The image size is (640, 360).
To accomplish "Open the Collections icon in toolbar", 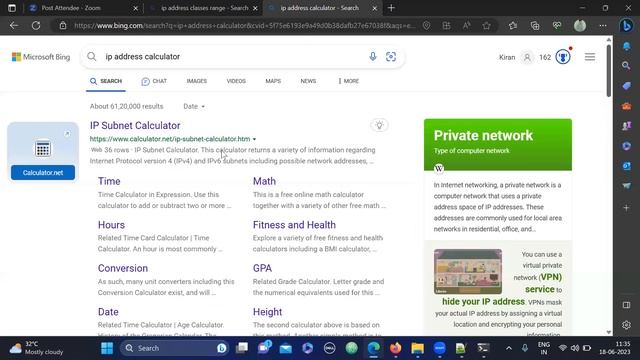I will (535, 25).
